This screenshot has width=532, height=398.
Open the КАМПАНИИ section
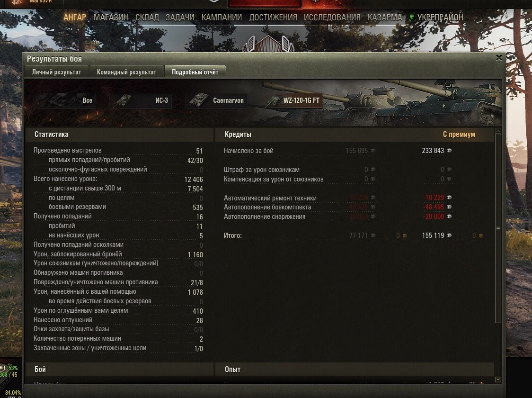click(x=222, y=18)
